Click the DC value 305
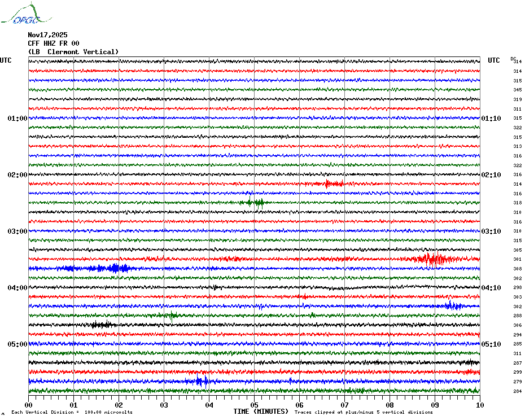The height and width of the screenshot is (420, 525). click(518, 250)
